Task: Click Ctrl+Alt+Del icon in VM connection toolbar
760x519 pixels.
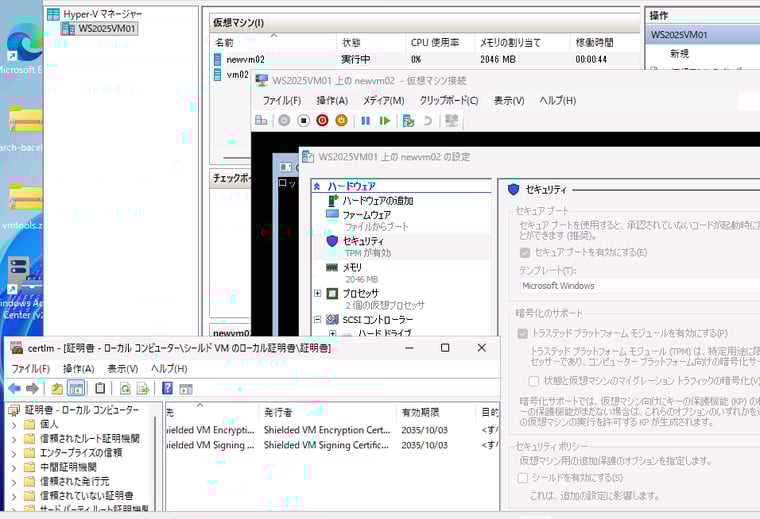Action: (261, 120)
